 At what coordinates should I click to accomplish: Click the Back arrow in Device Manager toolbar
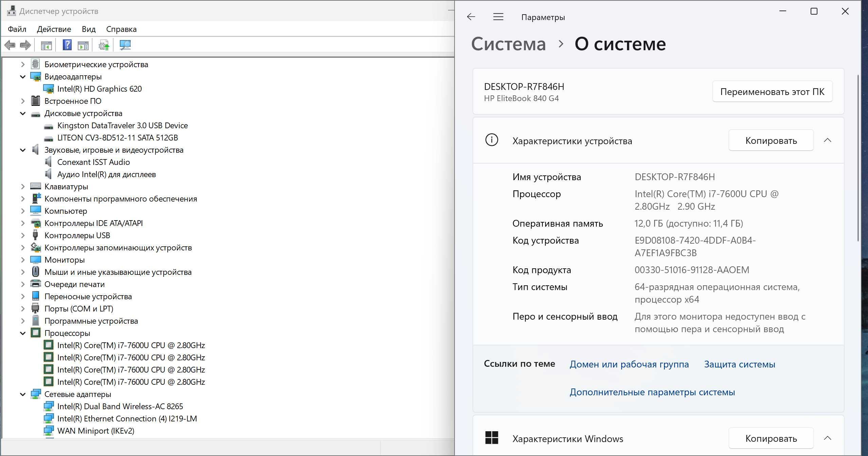click(10, 45)
